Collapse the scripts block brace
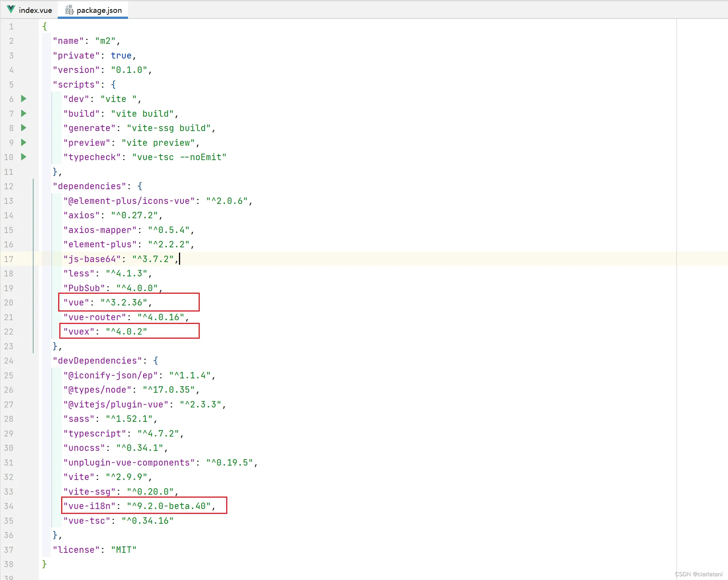This screenshot has width=728, height=580. click(113, 85)
